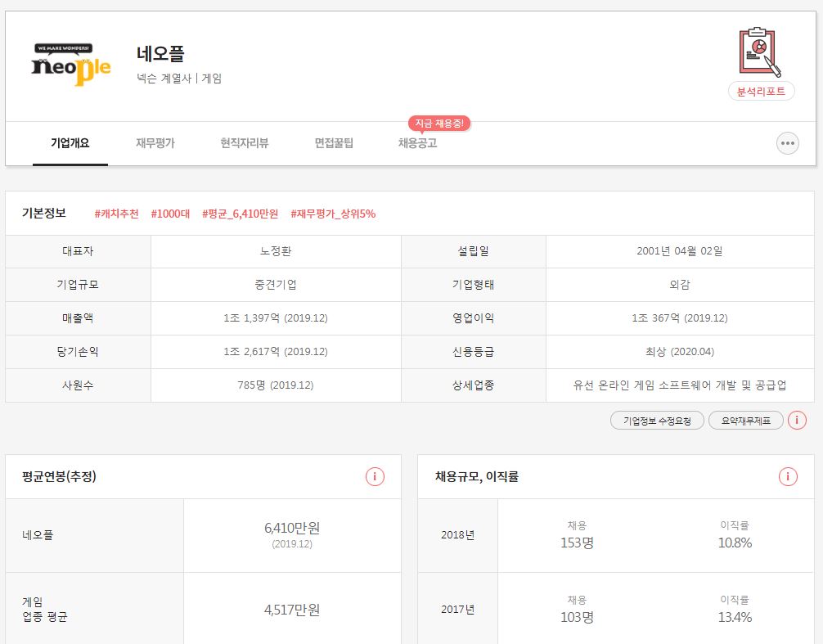The height and width of the screenshot is (644, 823).
Task: Click the #평균_6,410만원 hashtag
Action: coord(241,214)
